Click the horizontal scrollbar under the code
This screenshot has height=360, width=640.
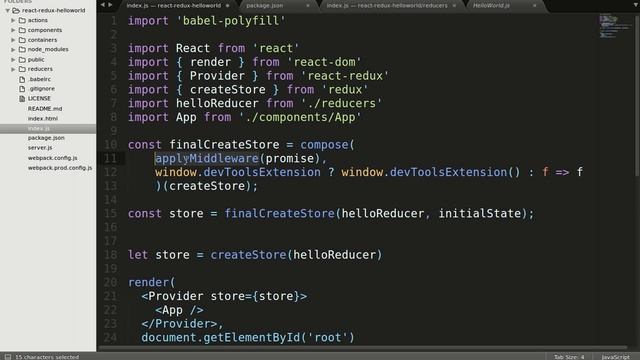coord(363,348)
